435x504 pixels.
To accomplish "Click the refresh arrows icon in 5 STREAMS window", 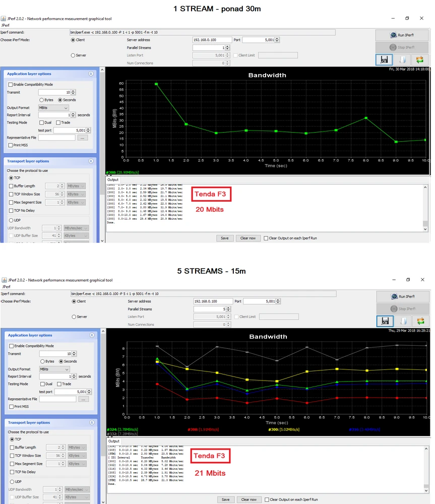I will point(420,321).
